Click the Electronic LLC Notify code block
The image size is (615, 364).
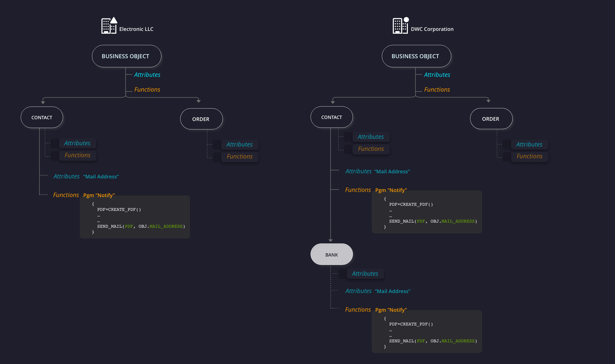pos(135,217)
